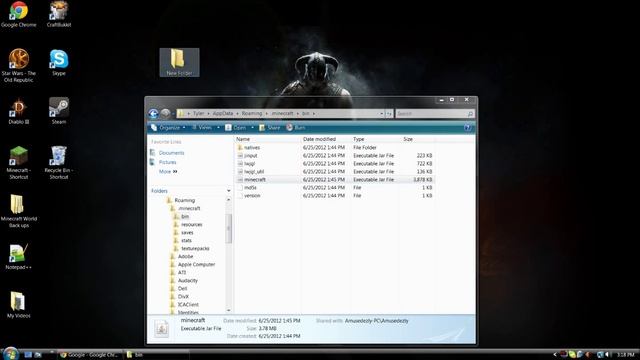The image size is (640, 360).
Task: Select the natives folder row
Action: pos(335,147)
